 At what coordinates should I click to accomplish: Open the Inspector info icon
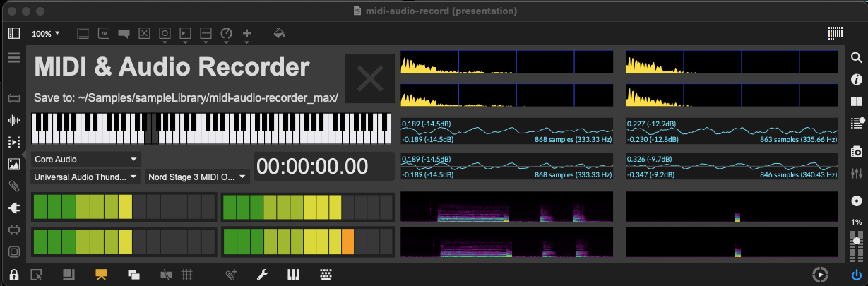(856, 80)
